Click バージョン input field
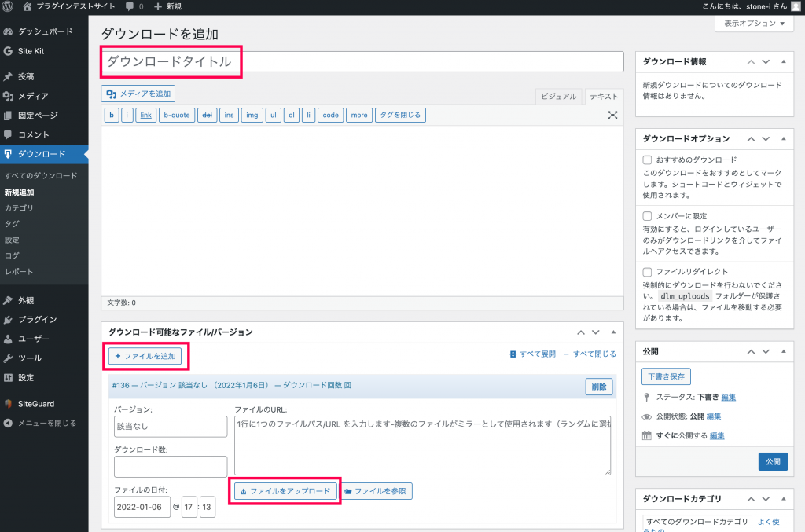805x532 pixels. [x=171, y=427]
